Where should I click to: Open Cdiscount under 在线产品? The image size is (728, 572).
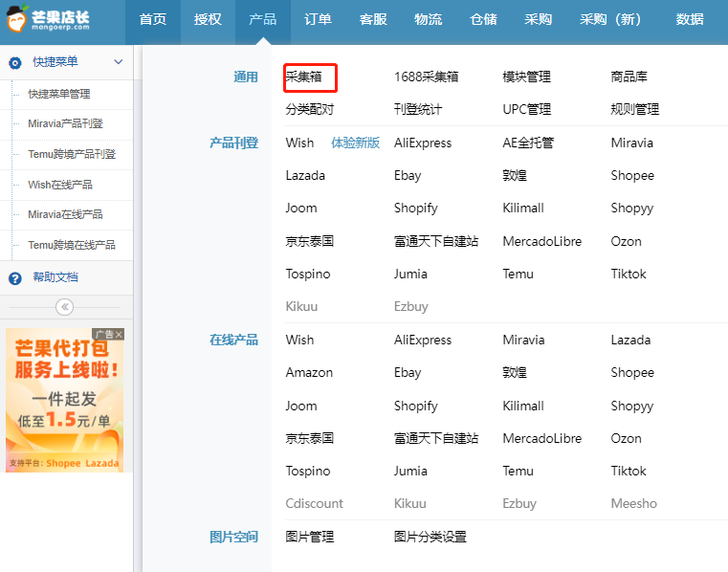tap(315, 504)
